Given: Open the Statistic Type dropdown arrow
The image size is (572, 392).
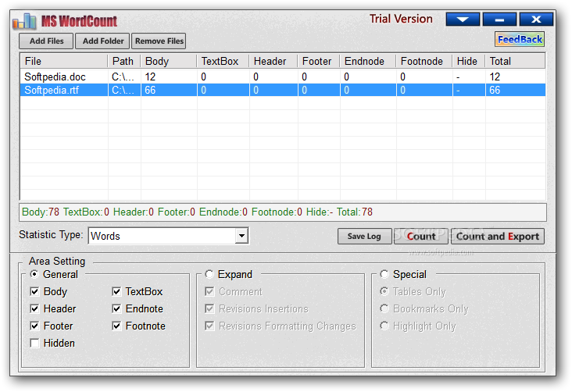Looking at the screenshot, I should point(241,236).
